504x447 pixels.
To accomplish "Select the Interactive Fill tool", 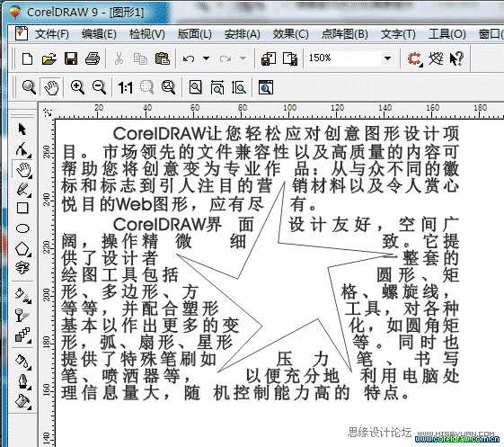I will pos(23,295).
